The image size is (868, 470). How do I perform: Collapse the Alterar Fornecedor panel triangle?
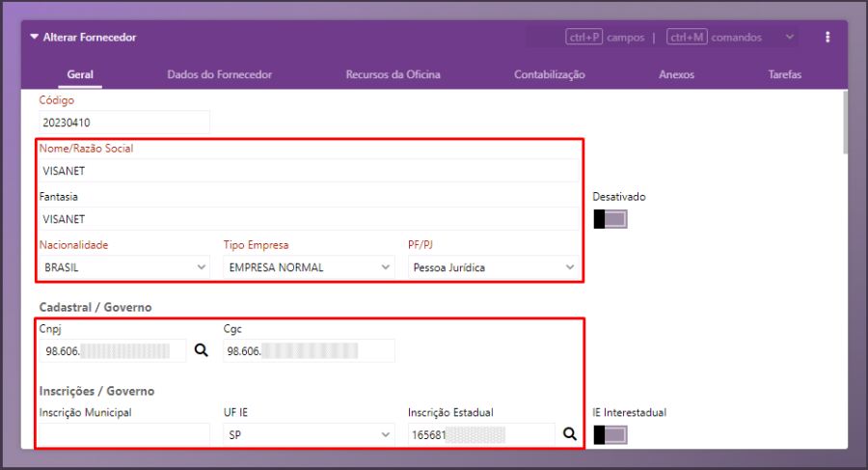(35, 37)
